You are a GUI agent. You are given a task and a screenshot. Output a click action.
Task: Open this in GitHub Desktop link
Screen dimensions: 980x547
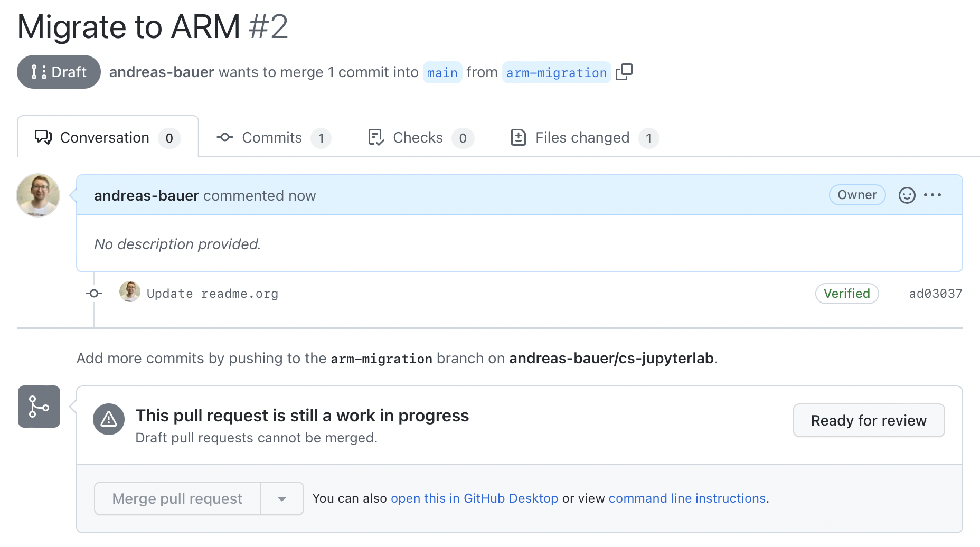click(474, 498)
